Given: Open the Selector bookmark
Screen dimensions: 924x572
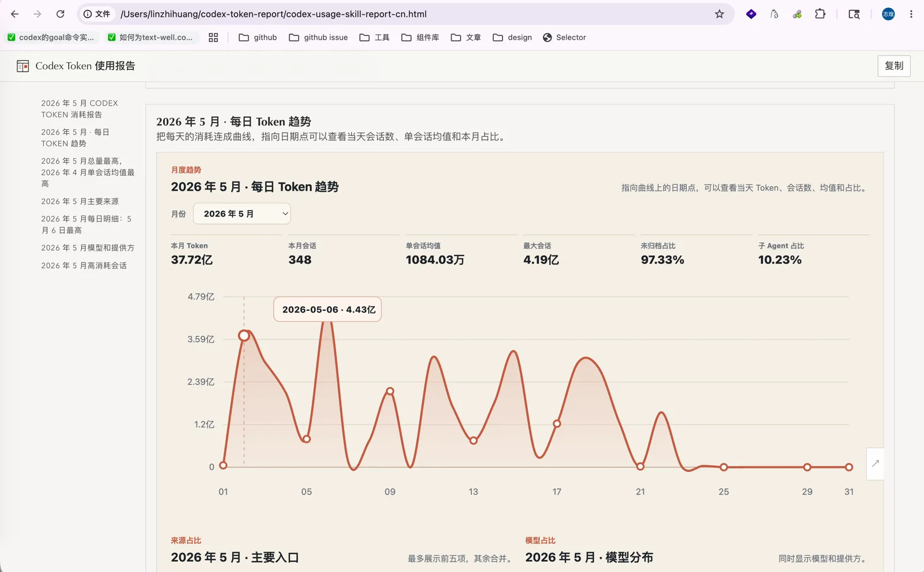Looking at the screenshot, I should click(x=564, y=38).
